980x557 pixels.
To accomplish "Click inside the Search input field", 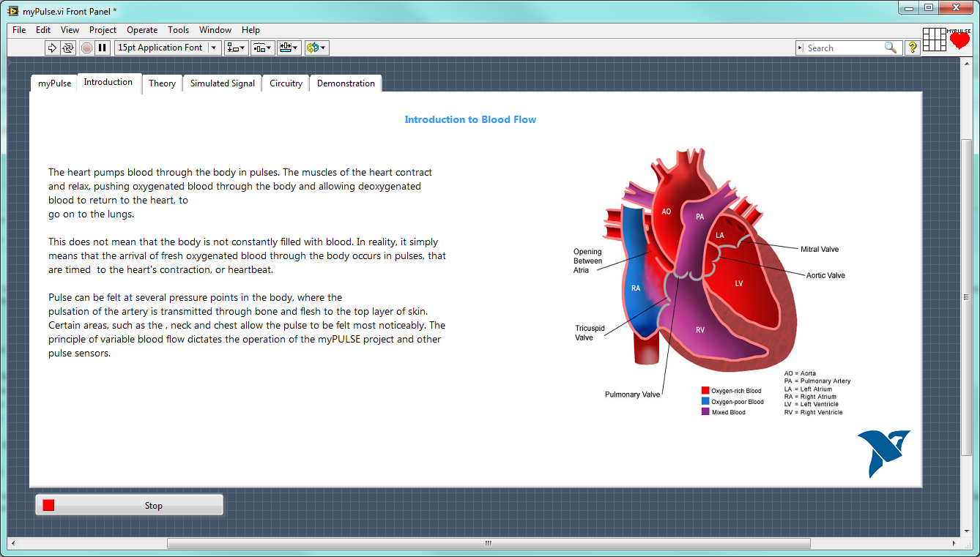I will [842, 48].
